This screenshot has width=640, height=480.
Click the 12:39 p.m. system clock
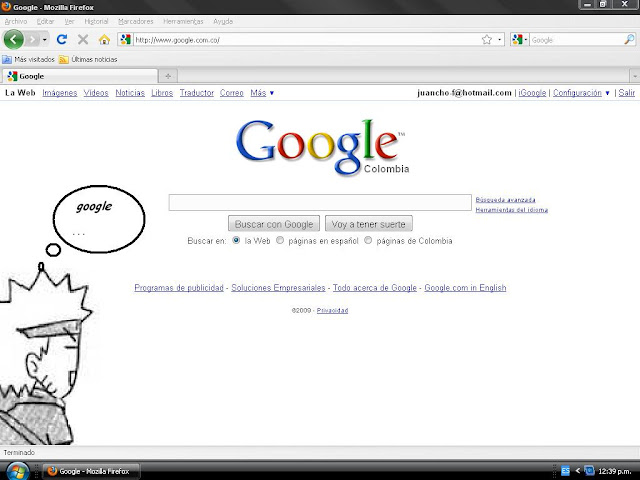[614, 471]
